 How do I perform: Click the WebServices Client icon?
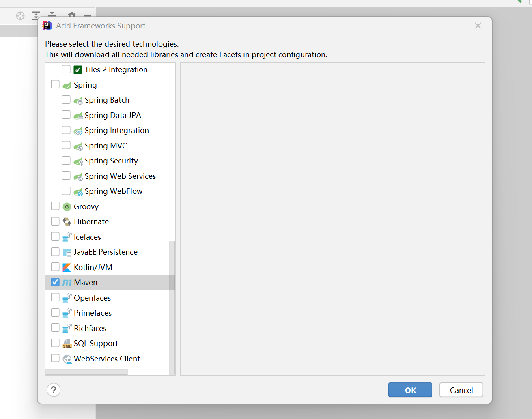(67, 359)
